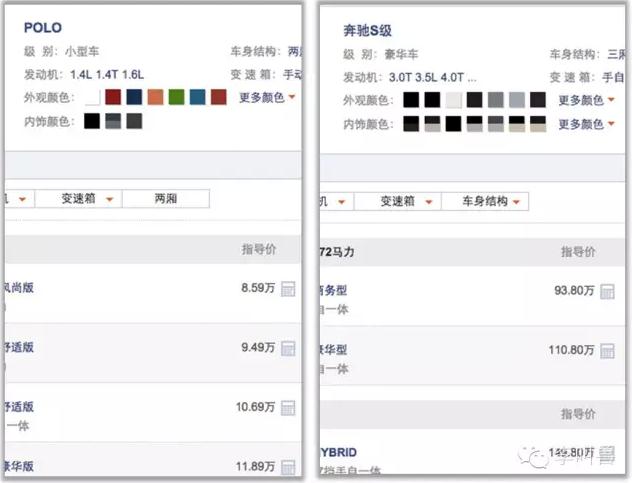Expand 奔驰S级 interior 更多颜色 dropdown
632x483 pixels.
coord(586,124)
